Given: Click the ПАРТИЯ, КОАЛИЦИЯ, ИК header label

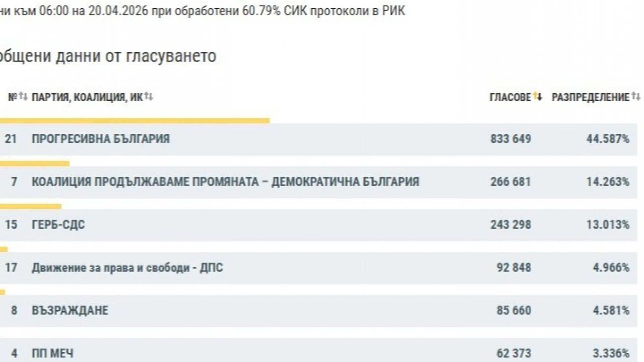Looking at the screenshot, I should coord(87,97).
